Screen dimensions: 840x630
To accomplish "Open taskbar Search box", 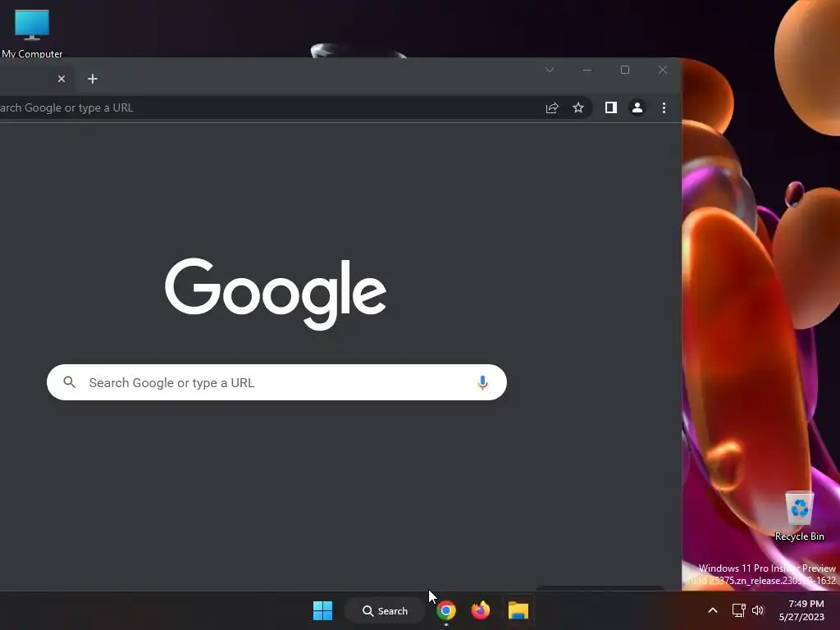I will (385, 610).
